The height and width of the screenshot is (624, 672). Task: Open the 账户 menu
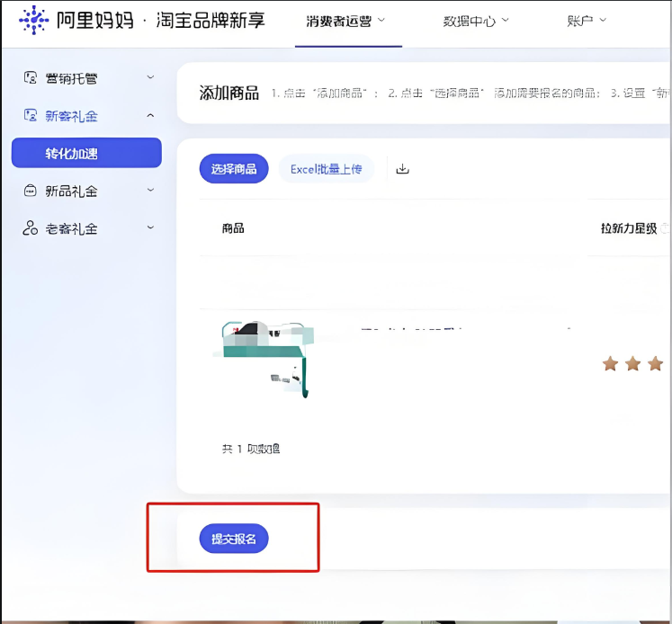[580, 21]
